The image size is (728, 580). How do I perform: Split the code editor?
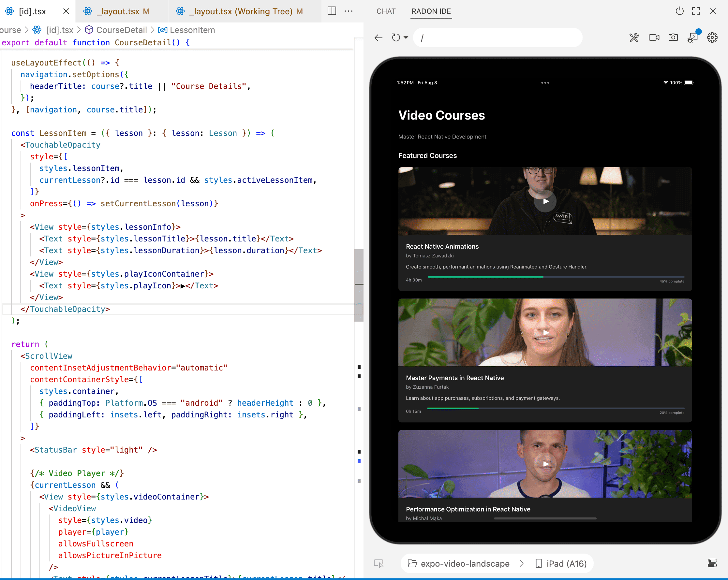click(x=331, y=11)
